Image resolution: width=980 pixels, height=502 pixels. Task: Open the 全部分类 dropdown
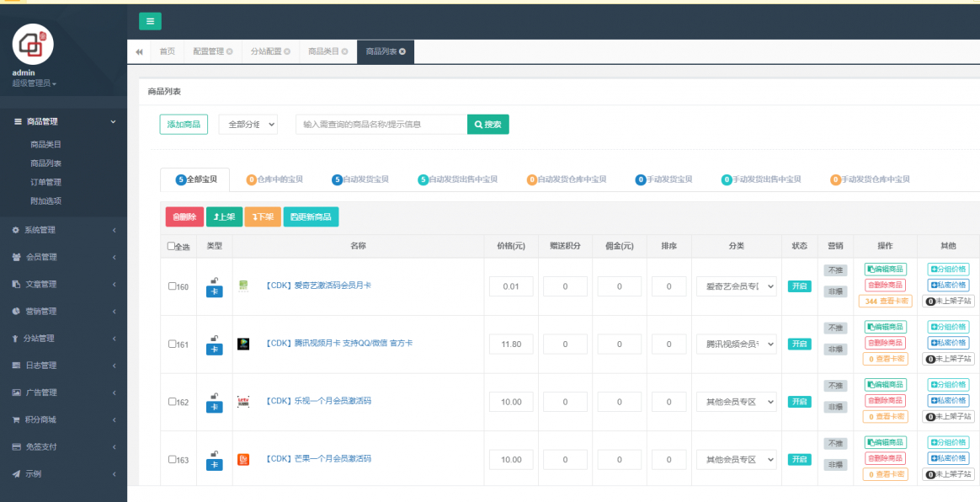pos(248,124)
